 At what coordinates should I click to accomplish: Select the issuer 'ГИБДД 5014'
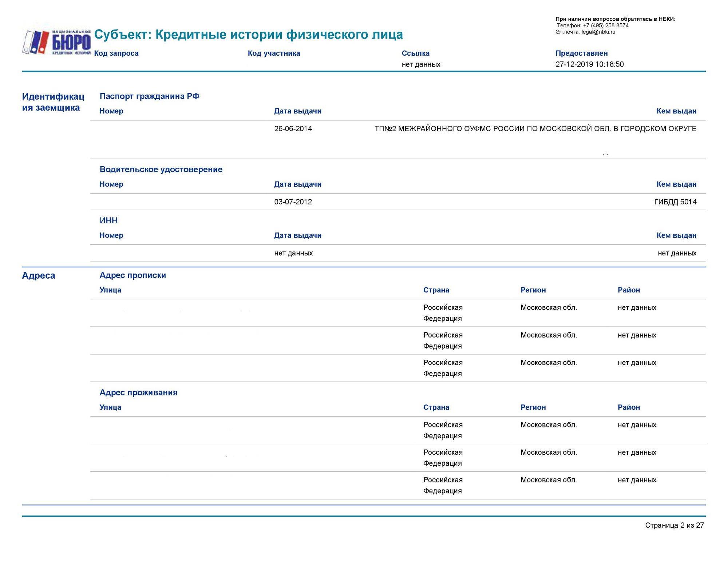click(x=675, y=202)
